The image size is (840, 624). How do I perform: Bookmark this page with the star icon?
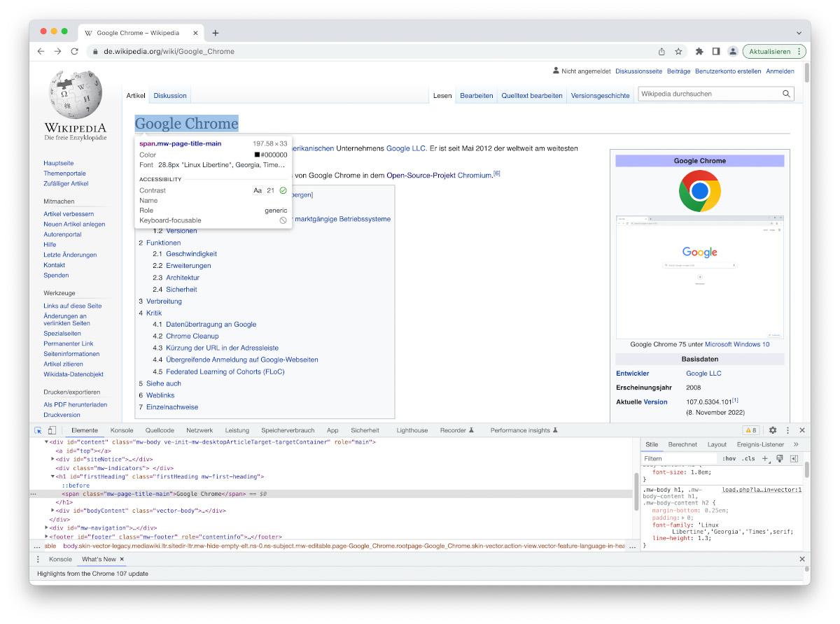678,51
